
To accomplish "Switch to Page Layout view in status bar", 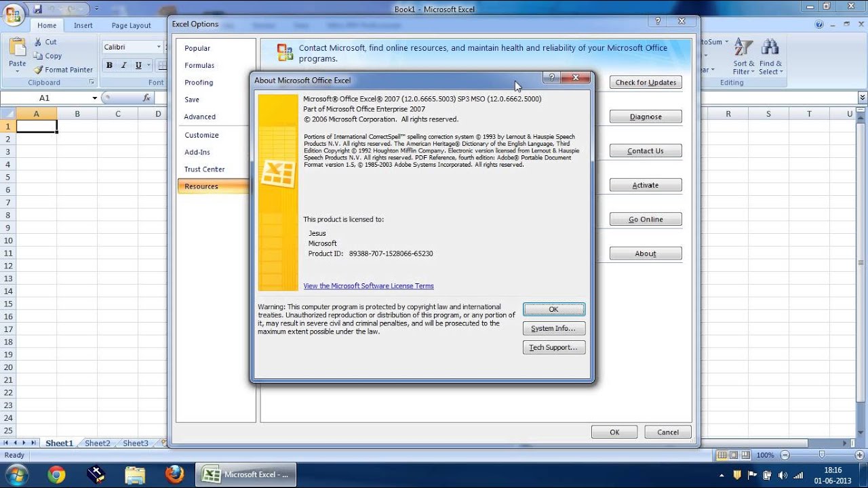I will pos(734,455).
